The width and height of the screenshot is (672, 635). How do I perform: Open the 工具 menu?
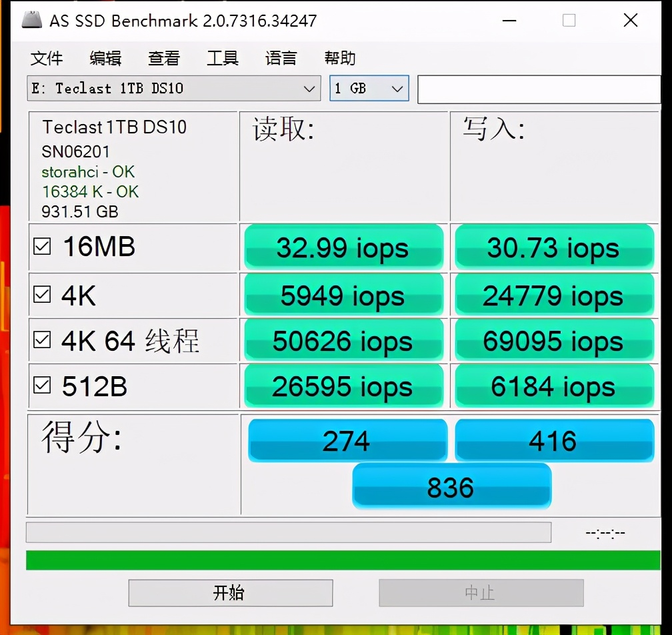click(223, 58)
